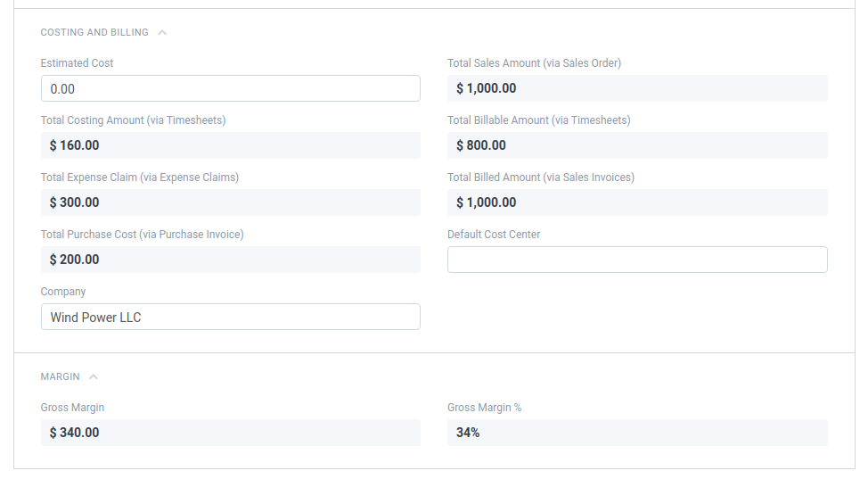Click the Gross Margin % value 34%
The image size is (868, 479).
(468, 433)
